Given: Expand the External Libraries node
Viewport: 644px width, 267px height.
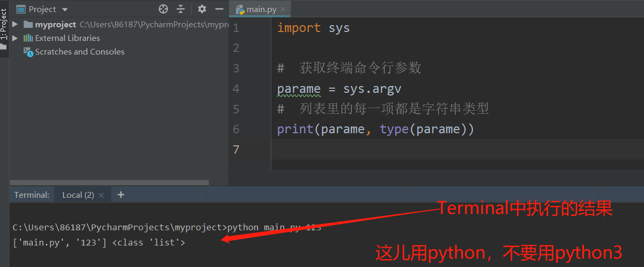Looking at the screenshot, I should [15, 38].
